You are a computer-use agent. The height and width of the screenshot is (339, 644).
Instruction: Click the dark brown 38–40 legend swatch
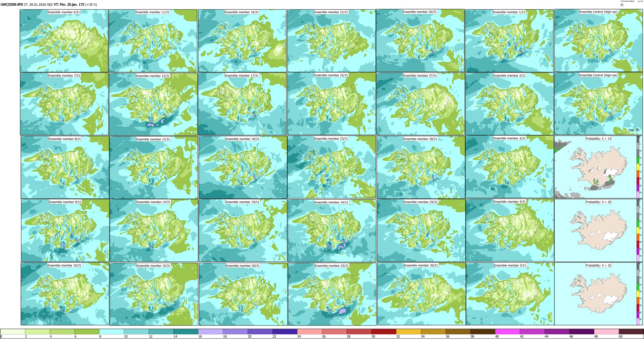pos(483,332)
